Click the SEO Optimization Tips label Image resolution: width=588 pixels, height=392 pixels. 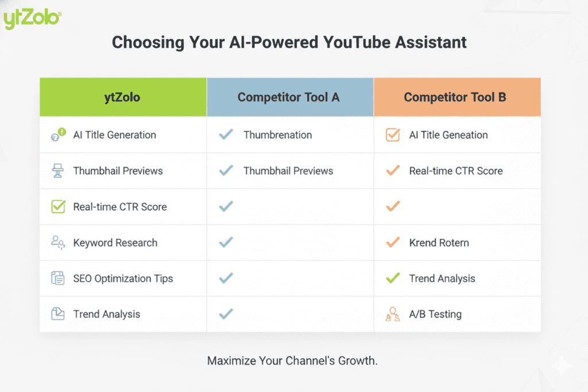point(123,278)
